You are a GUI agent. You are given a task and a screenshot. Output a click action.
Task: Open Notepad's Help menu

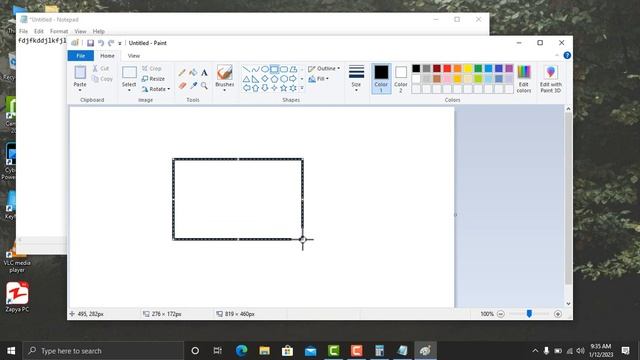[x=99, y=31]
